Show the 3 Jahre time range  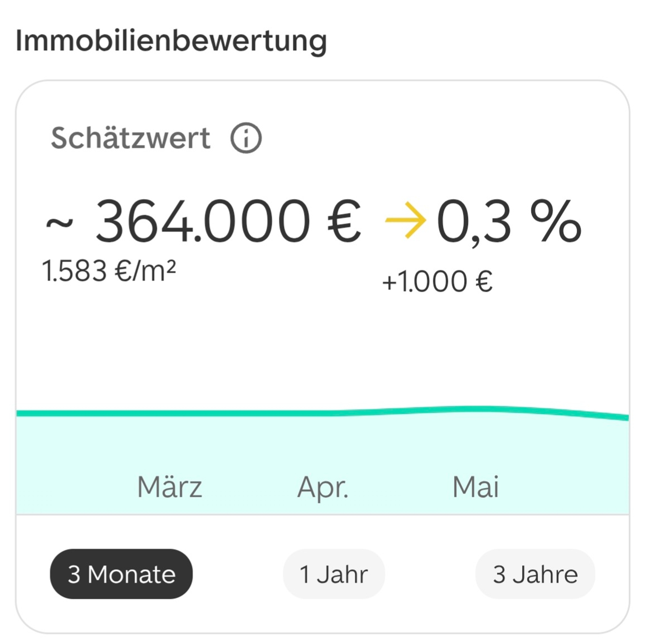(535, 574)
